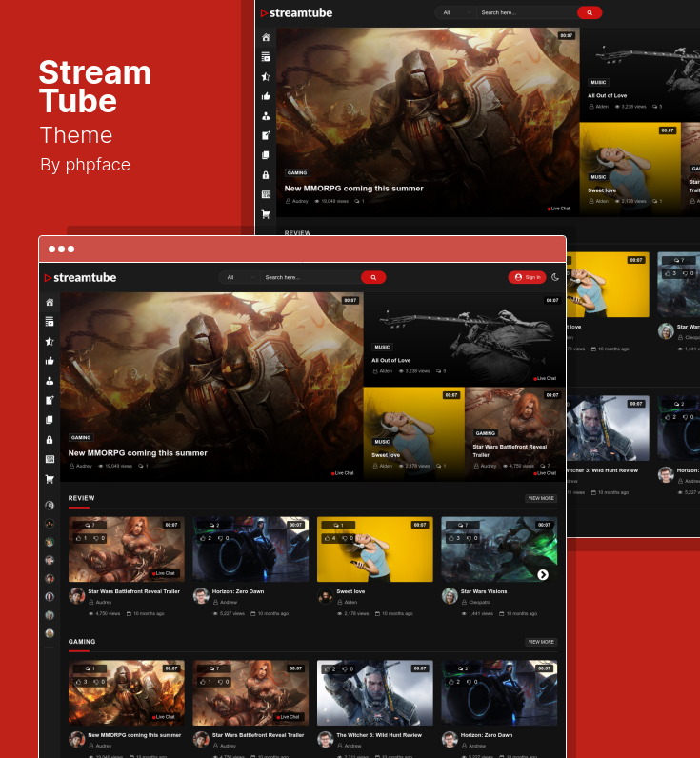Open Sweet love thumbnail in Review row
Screen dimensions: 700x758
point(375,549)
